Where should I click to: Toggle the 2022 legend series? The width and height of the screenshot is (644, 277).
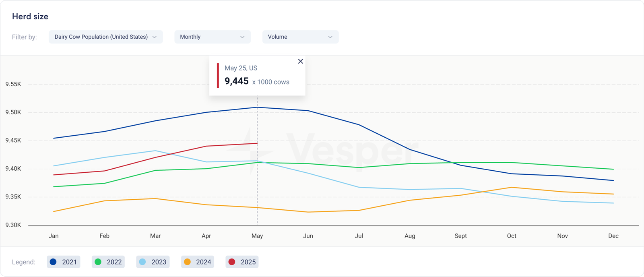[x=108, y=262]
